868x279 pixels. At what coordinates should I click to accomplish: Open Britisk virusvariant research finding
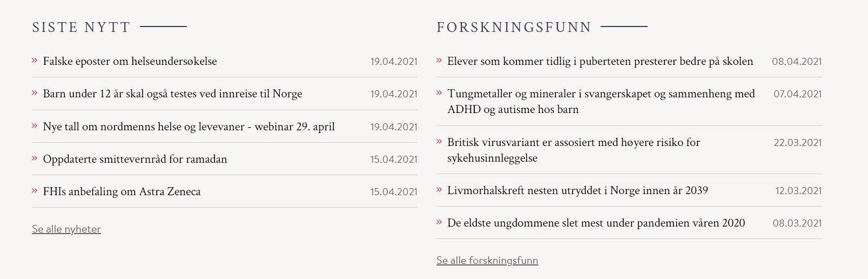[x=573, y=150]
